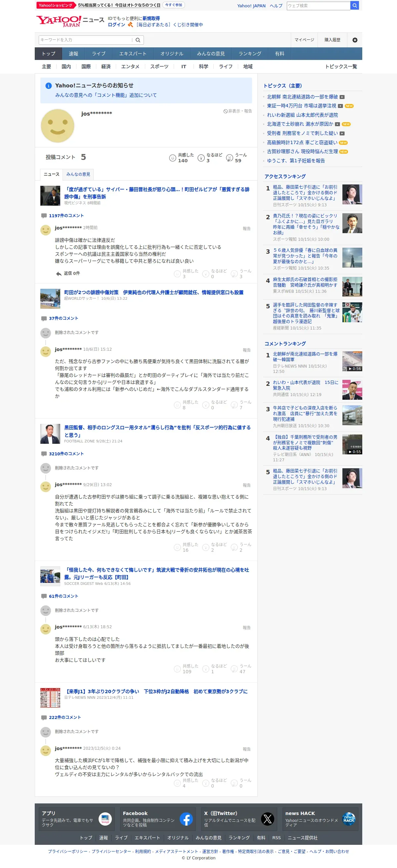Click なるほど icon under the 2時間前 comment
The width and height of the screenshot is (397, 868).
(206, 274)
